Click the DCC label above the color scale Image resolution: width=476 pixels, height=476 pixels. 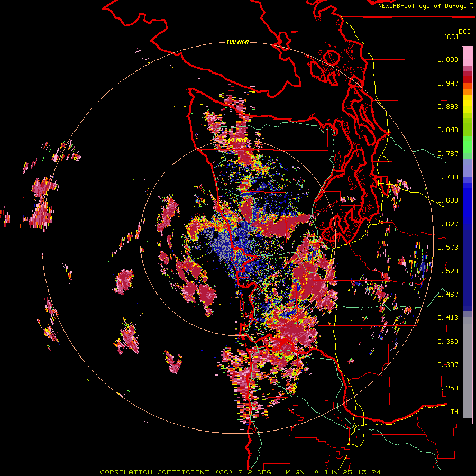coord(464,32)
